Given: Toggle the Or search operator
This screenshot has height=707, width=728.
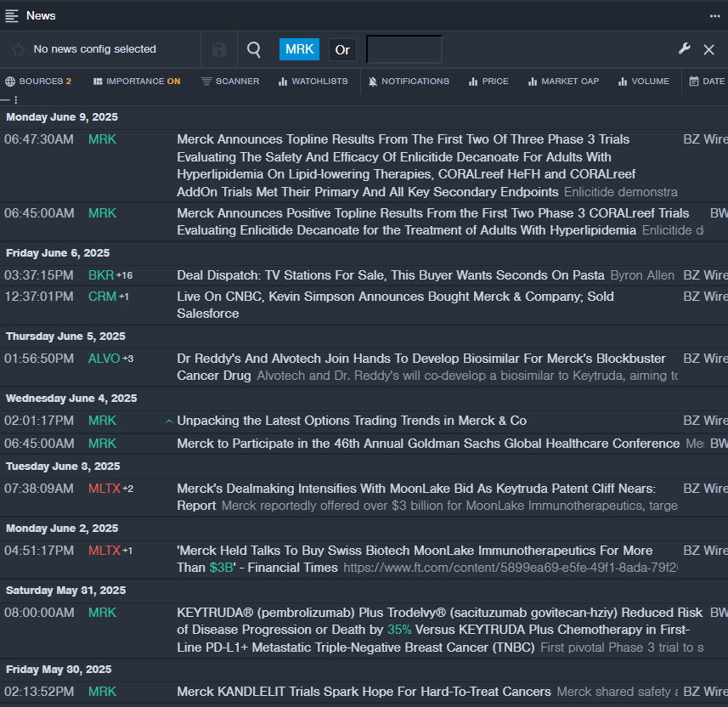Looking at the screenshot, I should 342,49.
